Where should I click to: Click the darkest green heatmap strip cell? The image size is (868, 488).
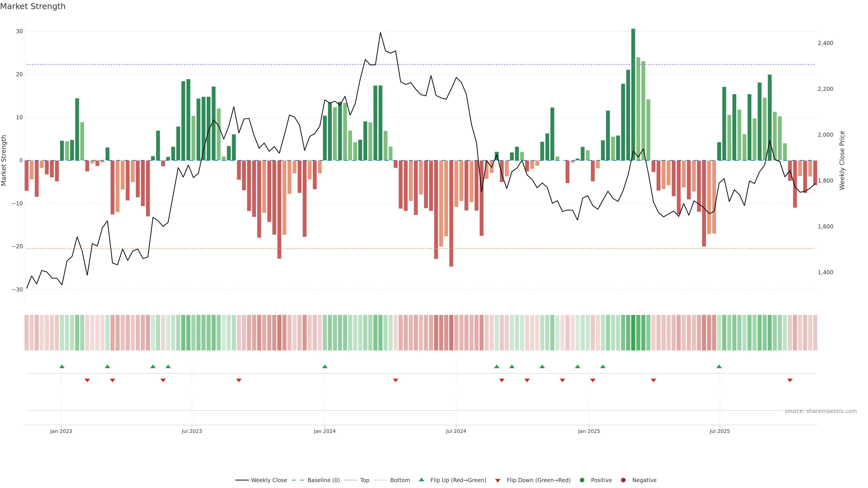click(x=633, y=333)
